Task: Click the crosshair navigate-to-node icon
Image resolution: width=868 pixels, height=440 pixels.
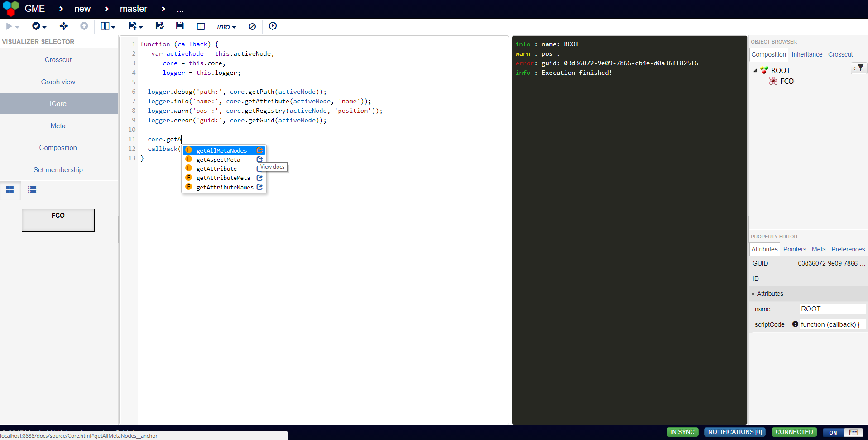Action: pyautogui.click(x=64, y=26)
